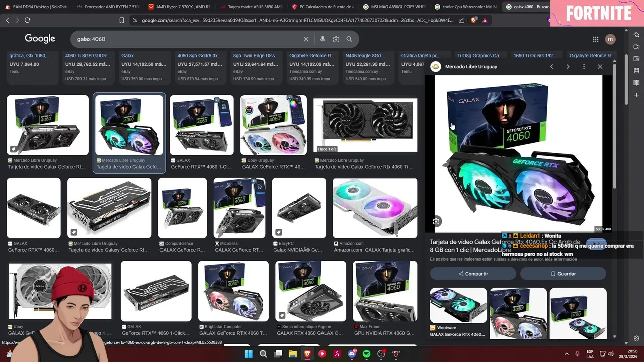Click the Guardar button
Image resolution: width=644 pixels, height=362 pixels.
click(x=563, y=274)
